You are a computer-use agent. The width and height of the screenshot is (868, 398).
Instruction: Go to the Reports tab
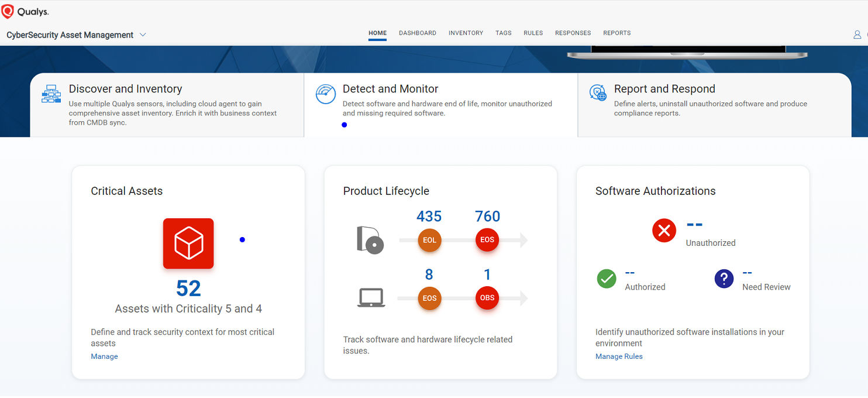pos(617,33)
